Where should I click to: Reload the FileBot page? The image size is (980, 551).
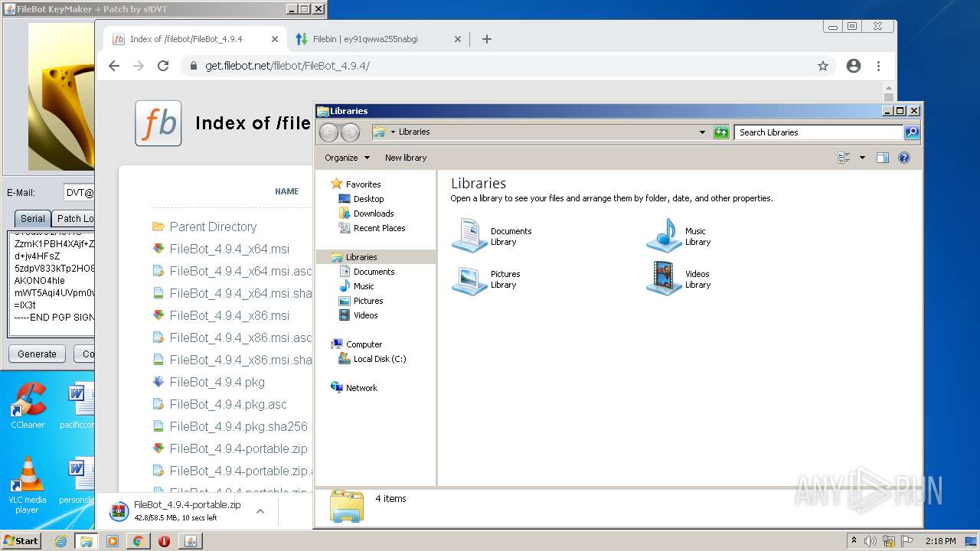[163, 66]
